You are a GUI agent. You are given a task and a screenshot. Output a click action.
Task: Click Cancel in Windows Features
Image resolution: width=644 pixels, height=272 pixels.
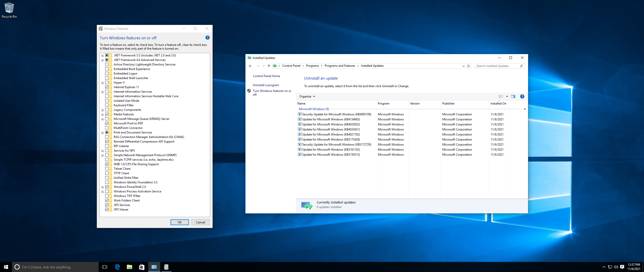[200, 222]
